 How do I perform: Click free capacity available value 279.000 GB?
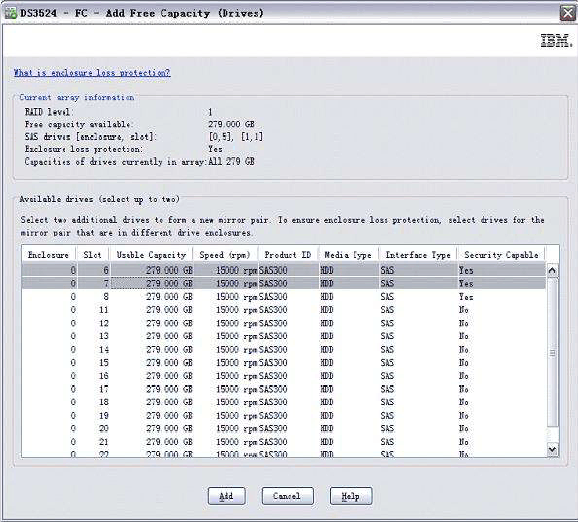click(x=231, y=124)
